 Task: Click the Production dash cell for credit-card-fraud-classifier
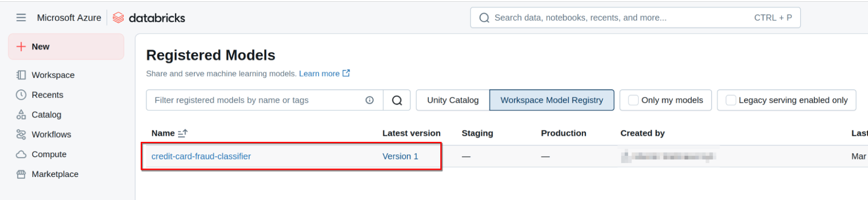click(545, 156)
